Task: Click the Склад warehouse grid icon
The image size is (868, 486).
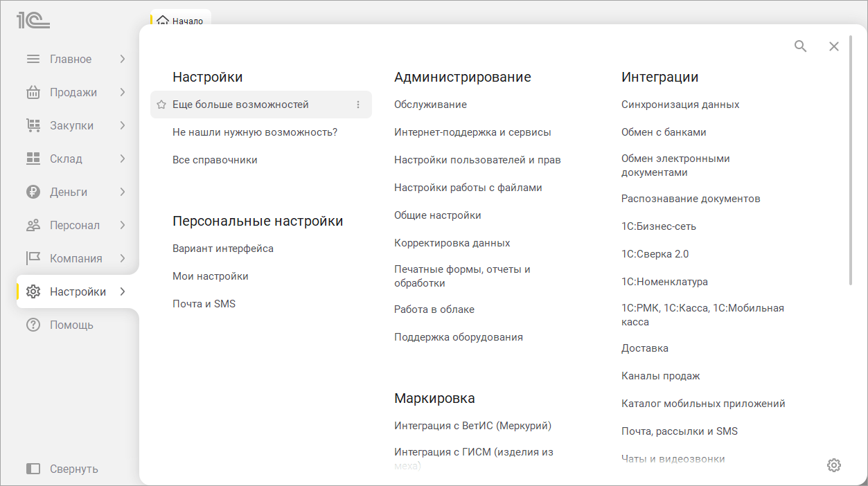Action: [x=33, y=159]
